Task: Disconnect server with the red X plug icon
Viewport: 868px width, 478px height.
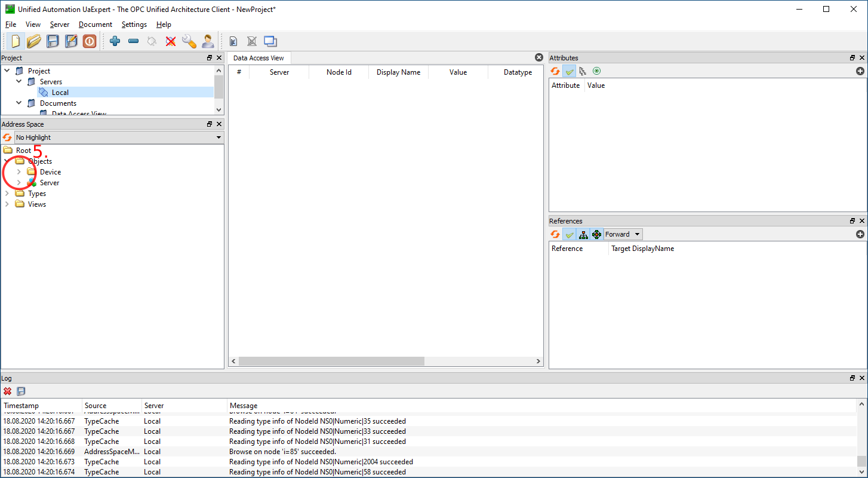Action: click(x=171, y=41)
